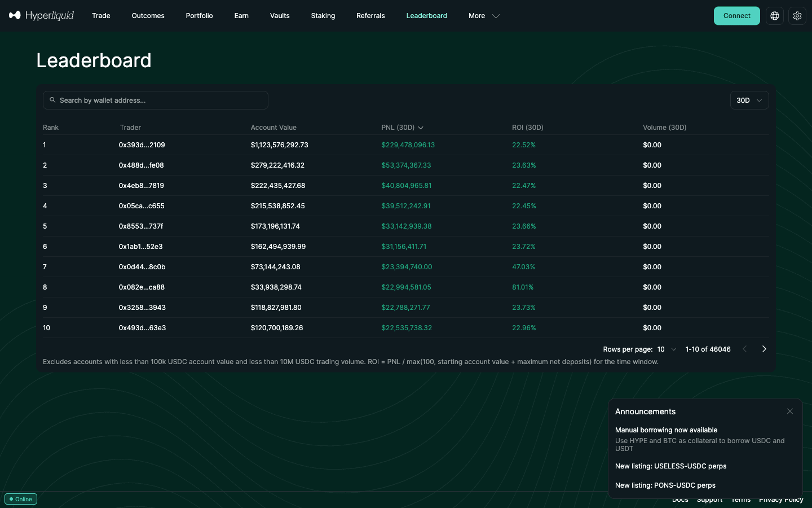This screenshot has width=812, height=508.
Task: Go to Portfolio page
Action: (199, 16)
